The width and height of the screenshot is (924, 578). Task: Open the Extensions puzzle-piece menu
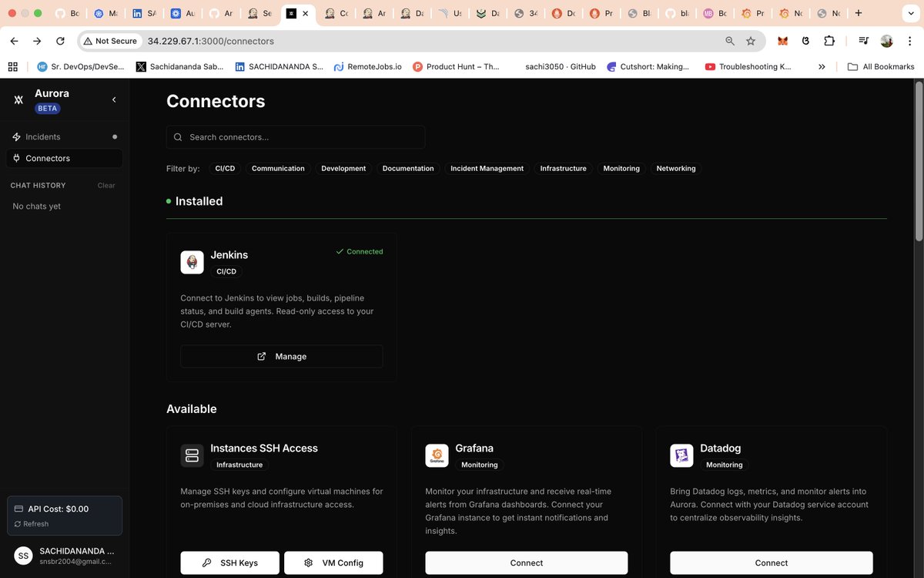point(829,41)
